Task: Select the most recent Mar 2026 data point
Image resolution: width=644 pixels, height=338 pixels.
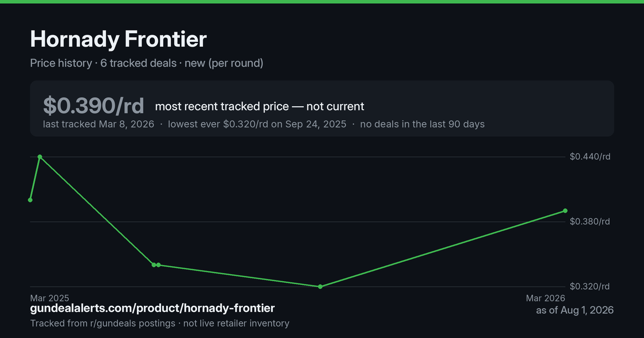Action: click(565, 211)
